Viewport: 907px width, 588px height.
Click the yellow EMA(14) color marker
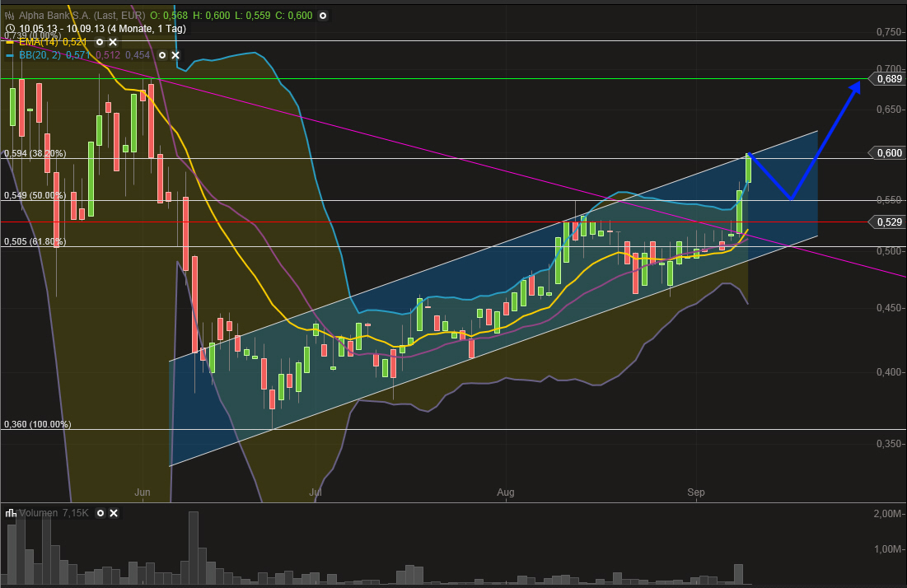coord(10,42)
